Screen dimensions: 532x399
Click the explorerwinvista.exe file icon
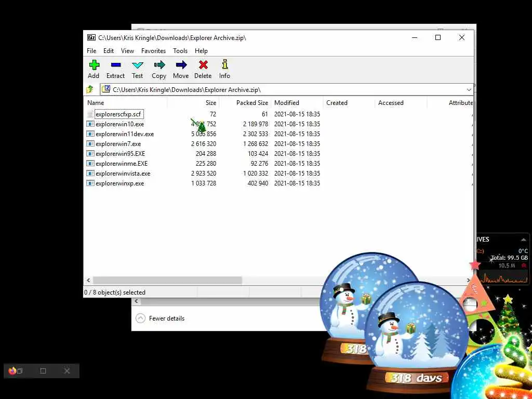click(x=90, y=173)
